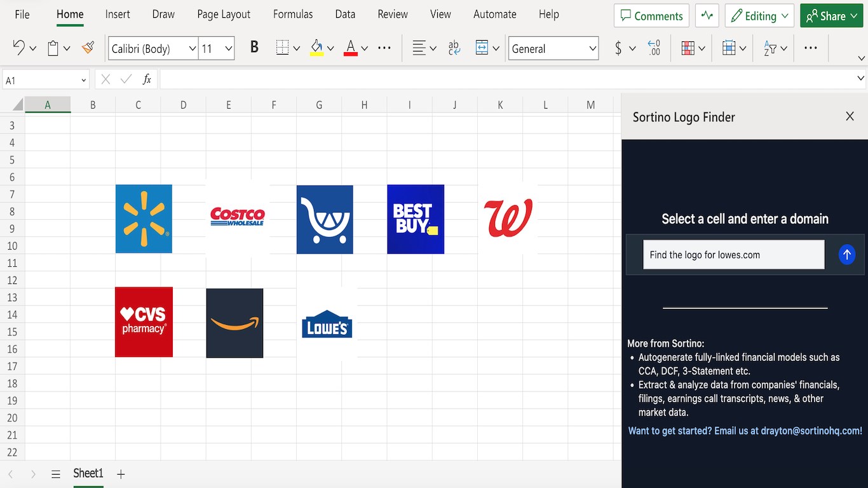Switch to the Insert tab
The height and width of the screenshot is (488, 868).
118,14
